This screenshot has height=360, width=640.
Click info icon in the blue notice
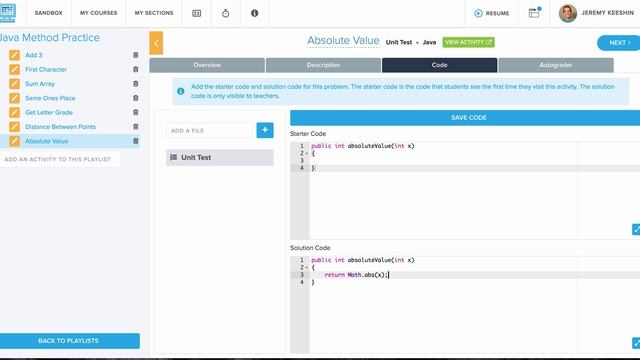pos(181,91)
